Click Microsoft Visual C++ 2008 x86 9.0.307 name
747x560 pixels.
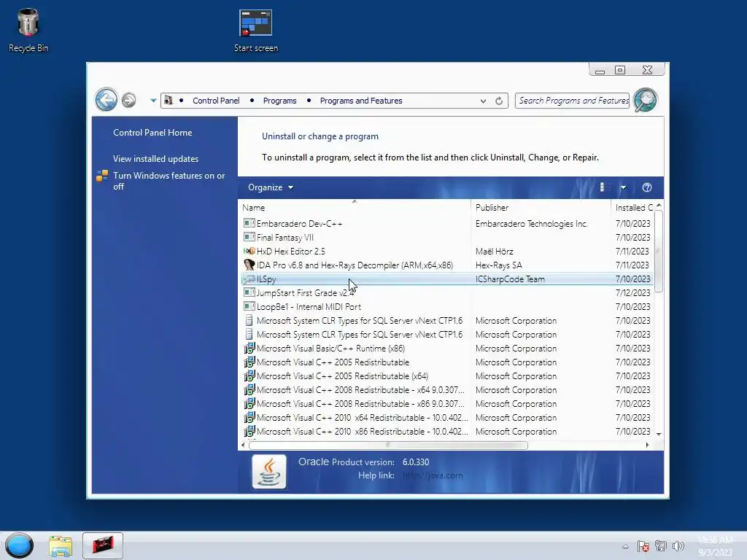(360, 403)
